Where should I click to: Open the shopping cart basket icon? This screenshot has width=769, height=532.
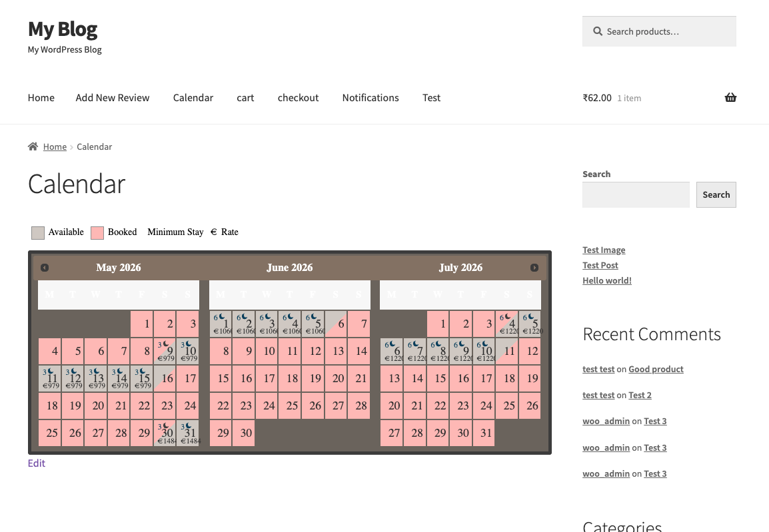click(730, 98)
